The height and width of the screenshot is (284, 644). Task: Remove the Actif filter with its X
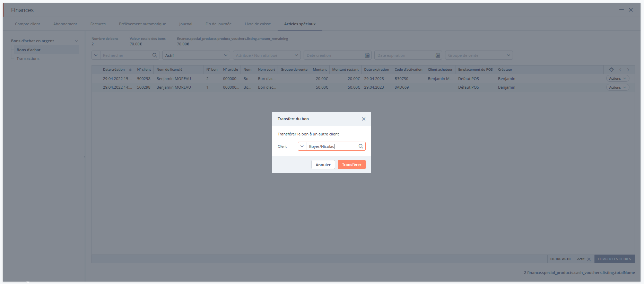[589, 259]
